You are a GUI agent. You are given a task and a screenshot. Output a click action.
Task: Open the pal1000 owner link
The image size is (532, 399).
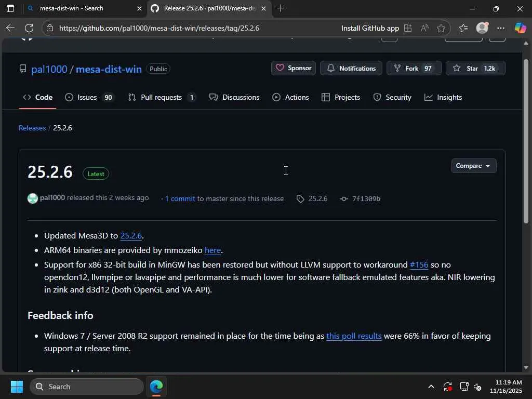pyautogui.click(x=49, y=69)
